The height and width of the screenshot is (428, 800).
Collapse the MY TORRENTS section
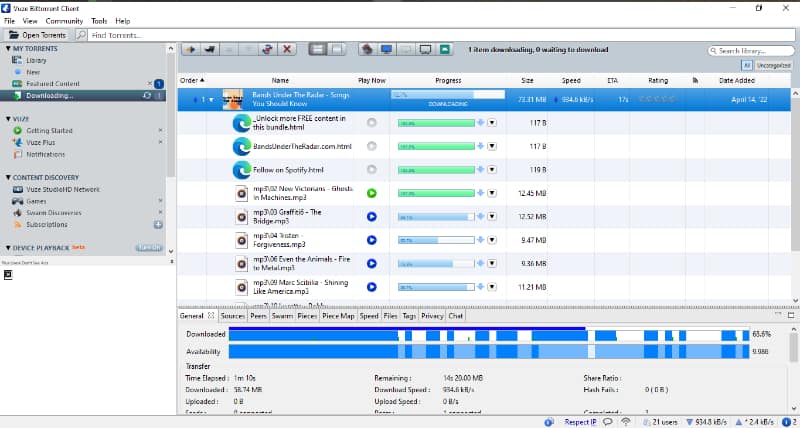point(8,48)
